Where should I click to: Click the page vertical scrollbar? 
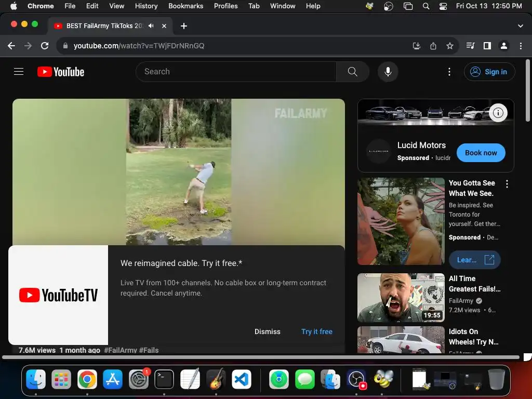[528, 90]
